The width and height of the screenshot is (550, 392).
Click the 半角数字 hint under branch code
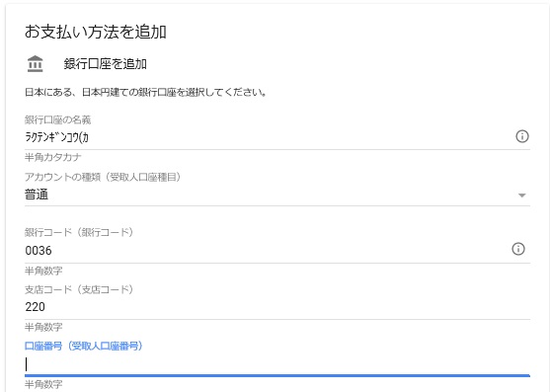pyautogui.click(x=43, y=327)
